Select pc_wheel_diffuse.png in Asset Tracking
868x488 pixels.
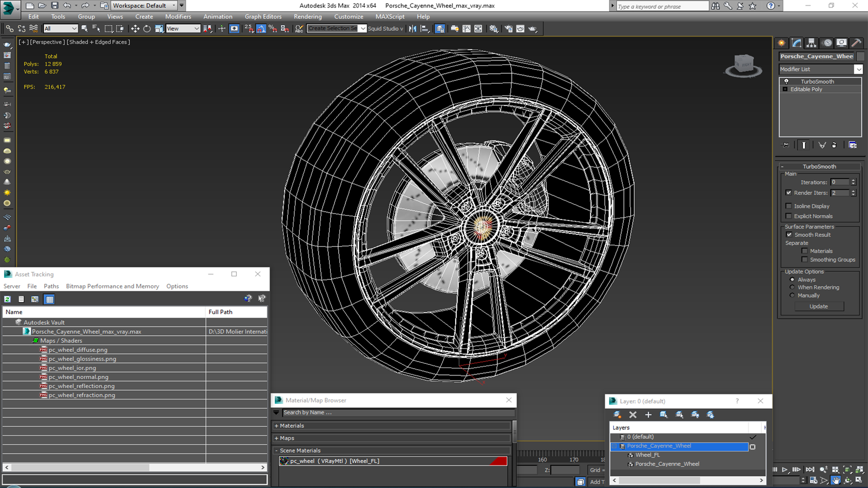(78, 350)
